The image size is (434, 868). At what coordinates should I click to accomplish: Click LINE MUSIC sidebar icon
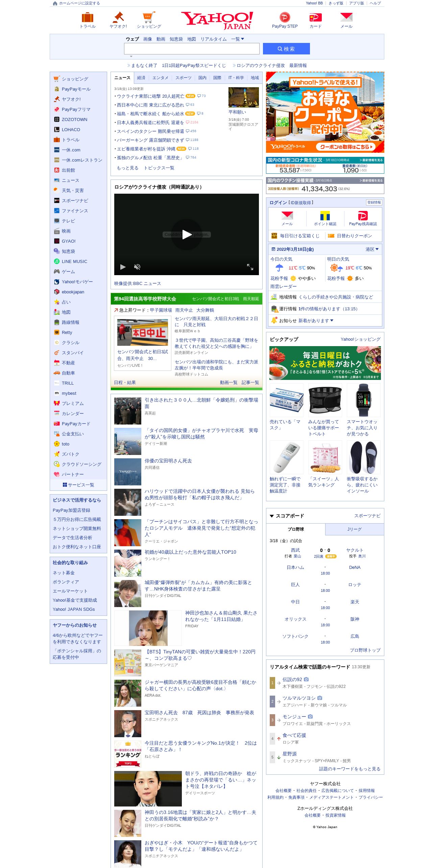[x=57, y=261]
